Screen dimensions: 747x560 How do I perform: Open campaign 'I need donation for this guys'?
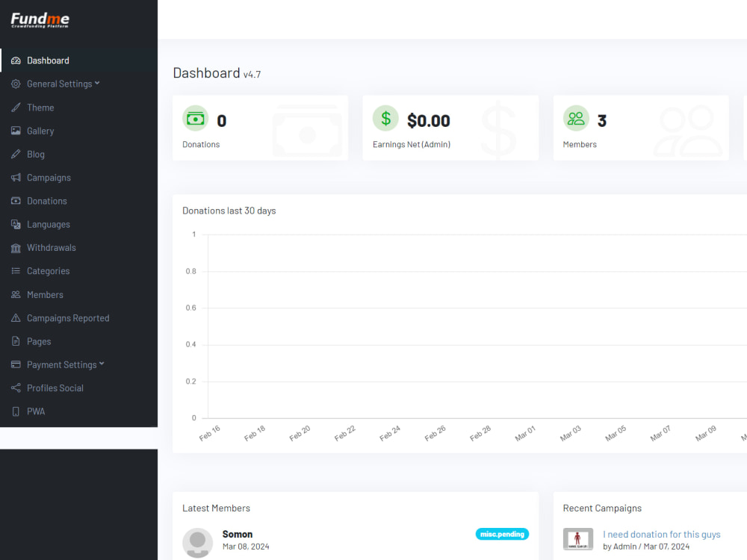(662, 534)
